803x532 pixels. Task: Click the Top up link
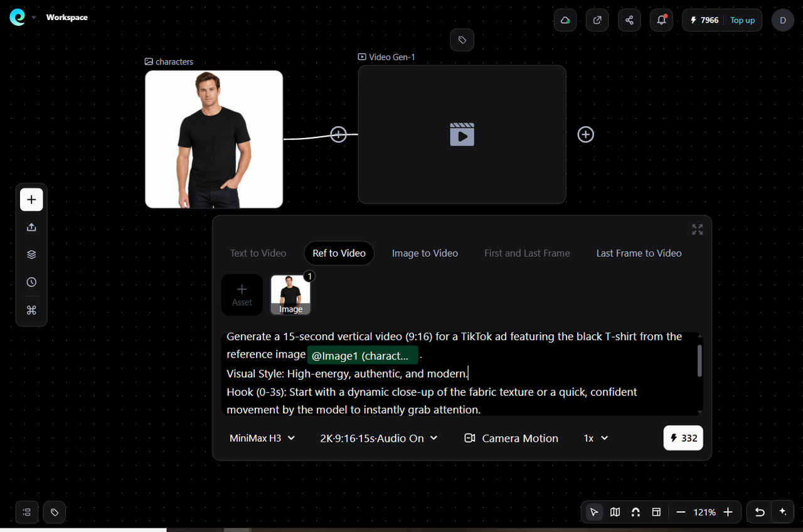tap(742, 20)
